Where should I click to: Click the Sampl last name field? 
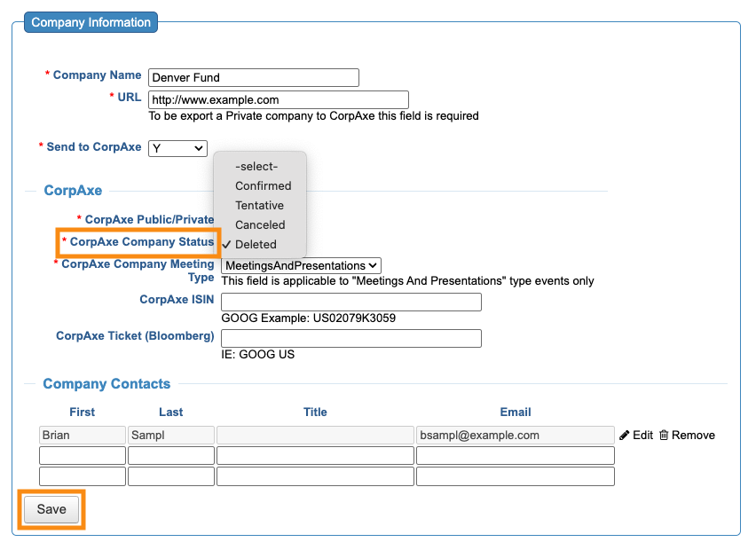click(171, 436)
